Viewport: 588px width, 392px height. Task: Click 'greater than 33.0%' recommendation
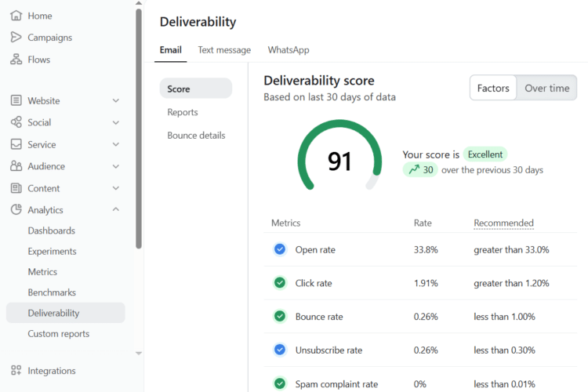pyautogui.click(x=511, y=250)
